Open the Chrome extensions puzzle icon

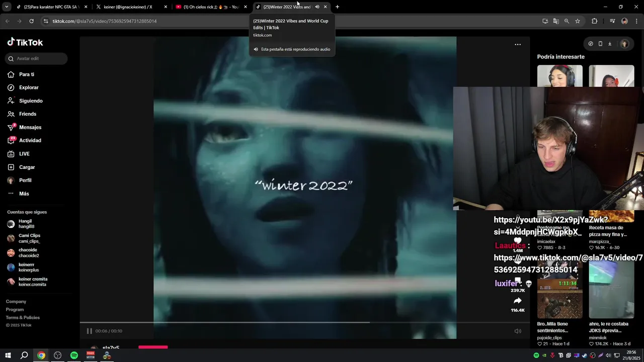[x=595, y=21]
